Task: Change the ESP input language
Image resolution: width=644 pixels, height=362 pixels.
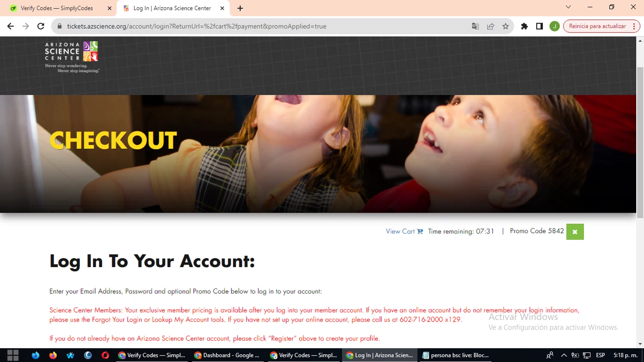Action: (x=600, y=355)
